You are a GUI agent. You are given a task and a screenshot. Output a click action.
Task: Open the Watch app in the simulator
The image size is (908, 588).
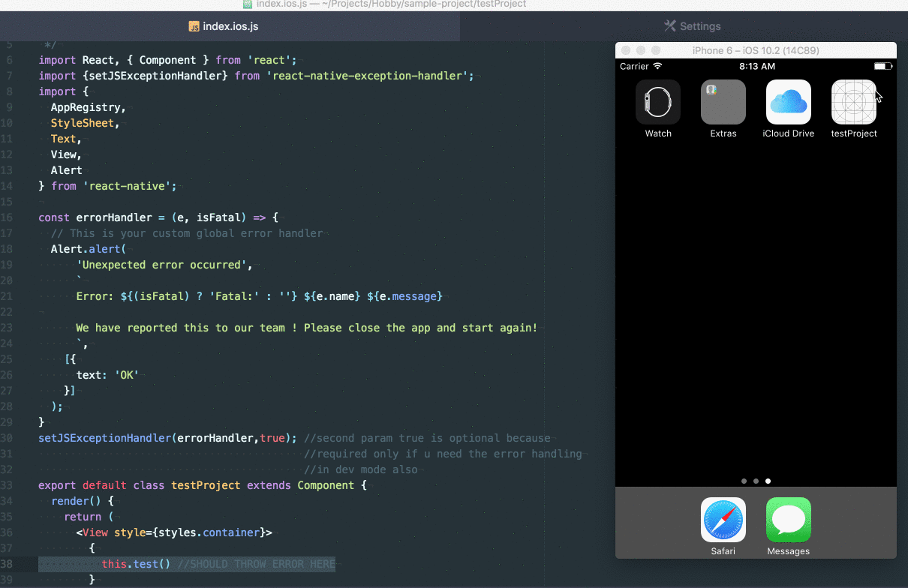click(658, 101)
